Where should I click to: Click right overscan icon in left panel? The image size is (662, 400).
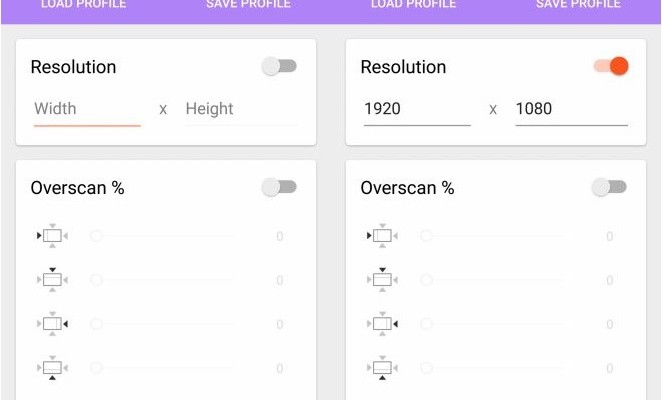tap(52, 324)
